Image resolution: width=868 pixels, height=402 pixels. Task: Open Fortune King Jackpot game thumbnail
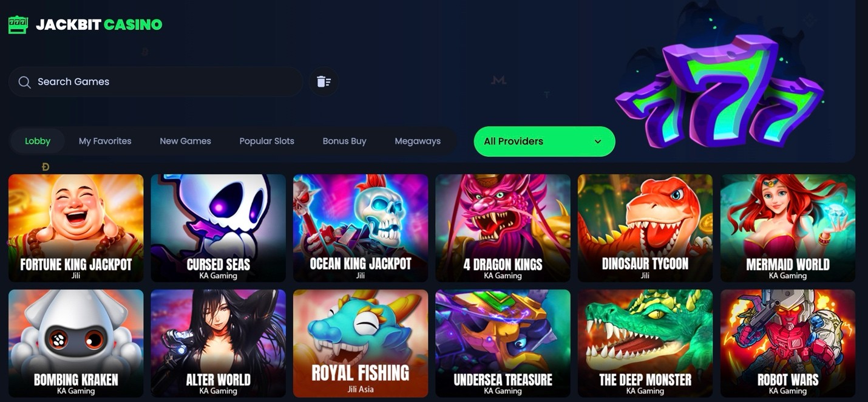click(x=76, y=228)
